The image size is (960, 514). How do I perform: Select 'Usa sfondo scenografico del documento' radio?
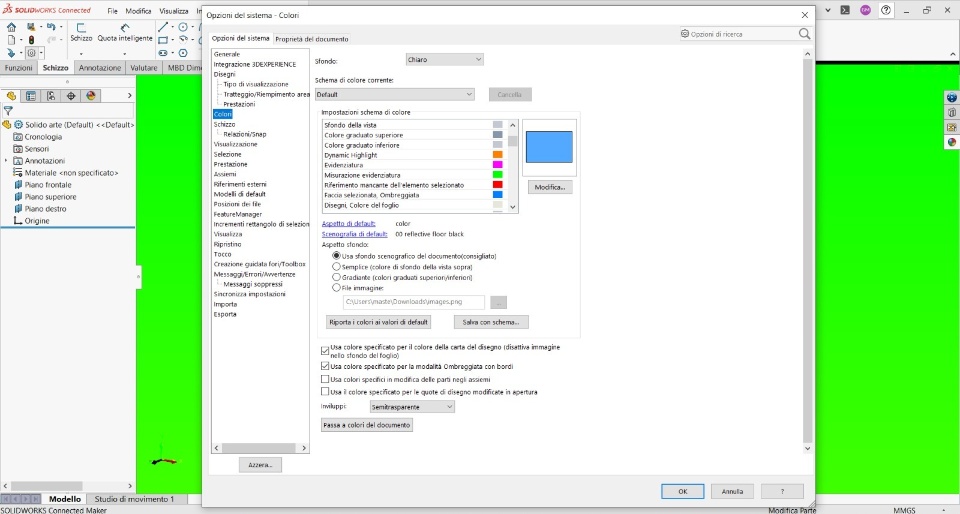tap(336, 256)
